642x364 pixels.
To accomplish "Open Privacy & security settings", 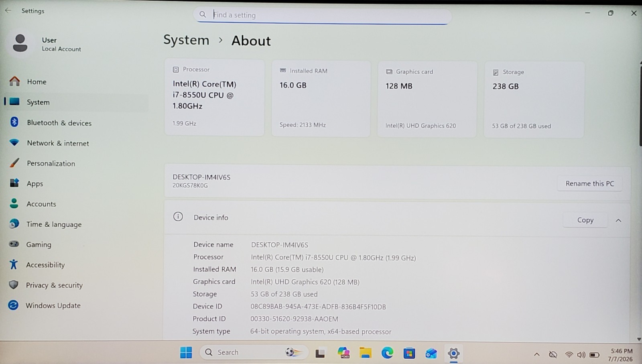I will [x=76, y=285].
